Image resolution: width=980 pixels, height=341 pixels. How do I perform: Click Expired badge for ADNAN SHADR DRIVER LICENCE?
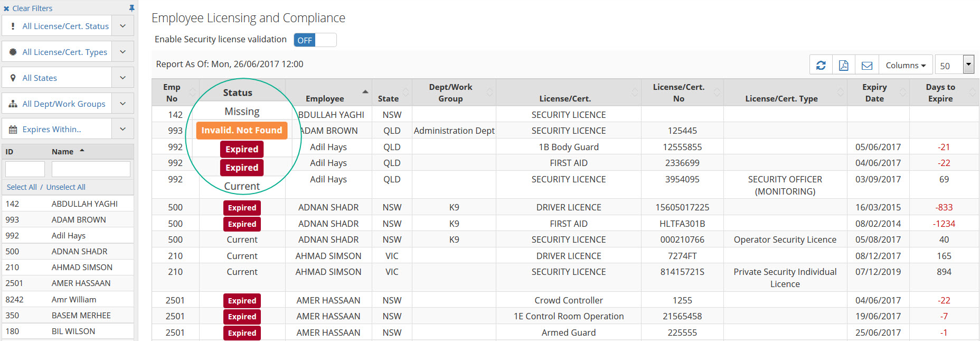(242, 208)
